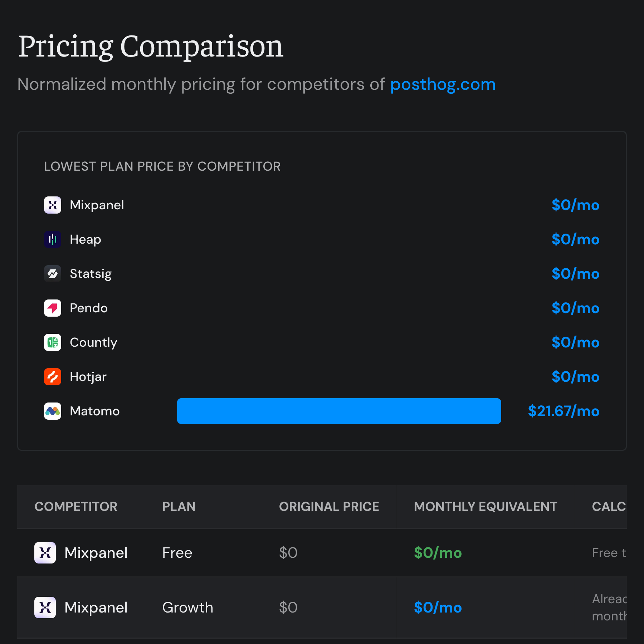This screenshot has height=644, width=644.
Task: Click the $0 original price in Free row
Action: coord(288,553)
